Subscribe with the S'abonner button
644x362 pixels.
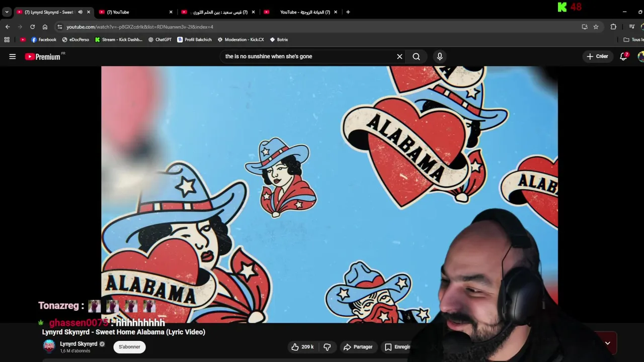[129, 347]
